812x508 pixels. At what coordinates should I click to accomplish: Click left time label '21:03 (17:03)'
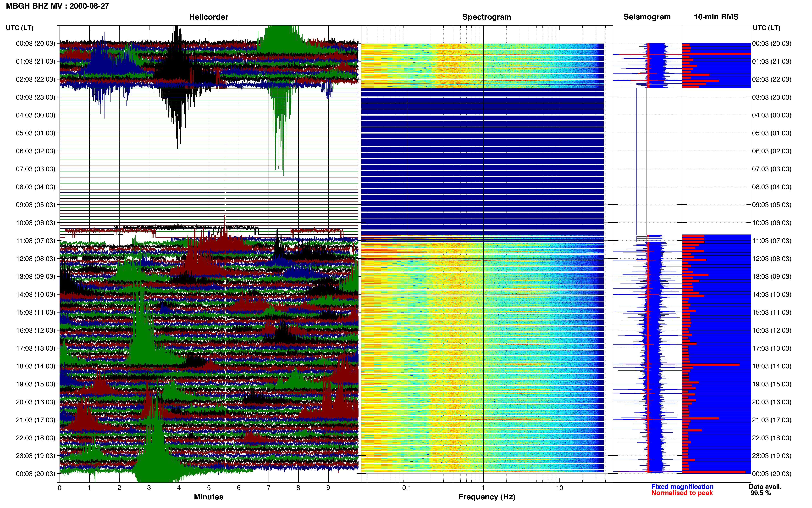(x=36, y=420)
